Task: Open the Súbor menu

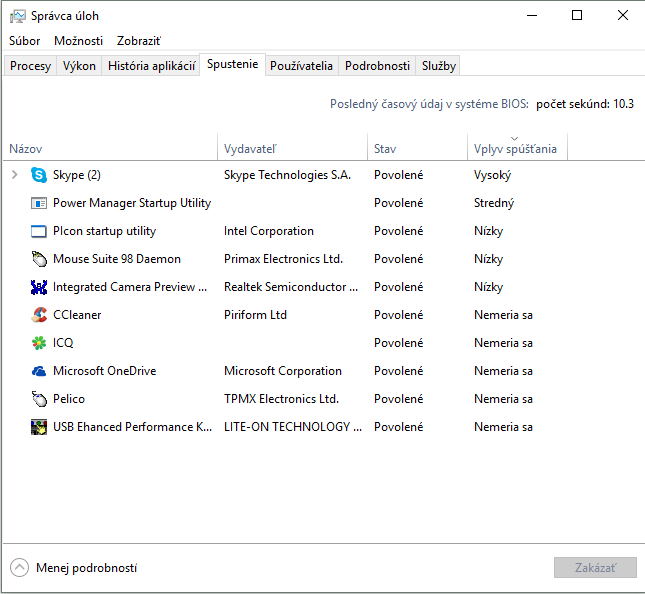Action: (x=25, y=41)
